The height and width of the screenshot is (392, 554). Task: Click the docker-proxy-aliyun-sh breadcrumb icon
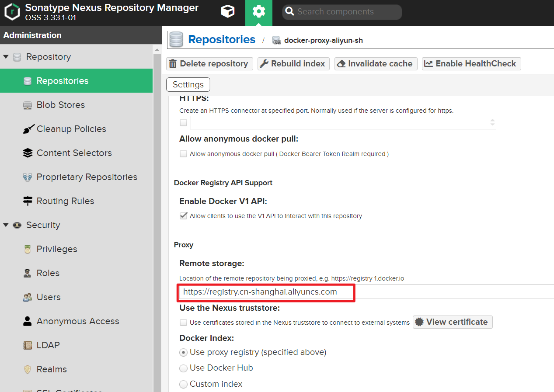(276, 40)
